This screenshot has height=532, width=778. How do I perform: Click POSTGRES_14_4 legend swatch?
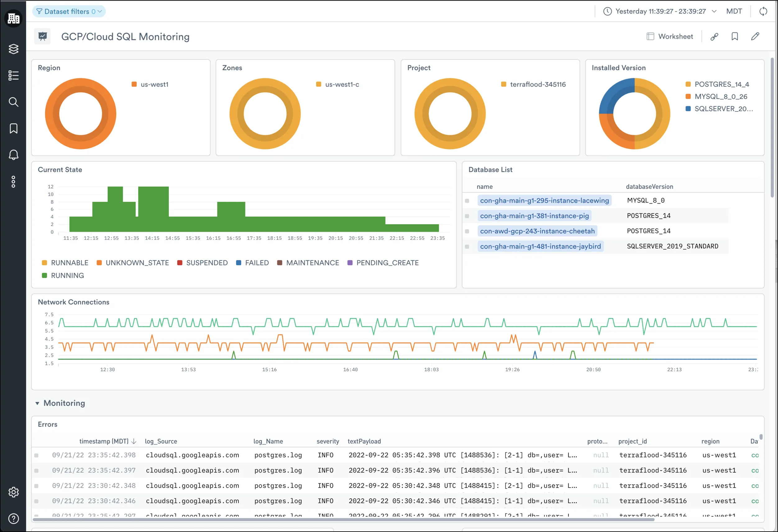pyautogui.click(x=688, y=84)
